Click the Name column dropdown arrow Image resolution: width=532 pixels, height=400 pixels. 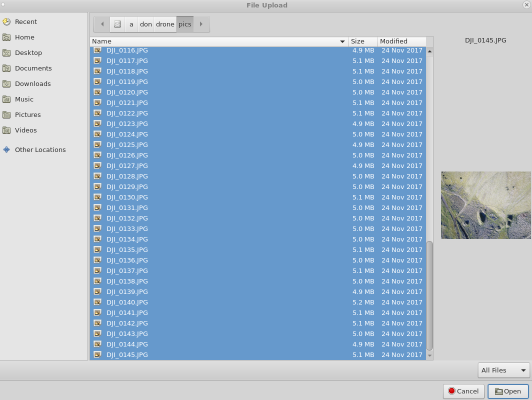point(342,42)
